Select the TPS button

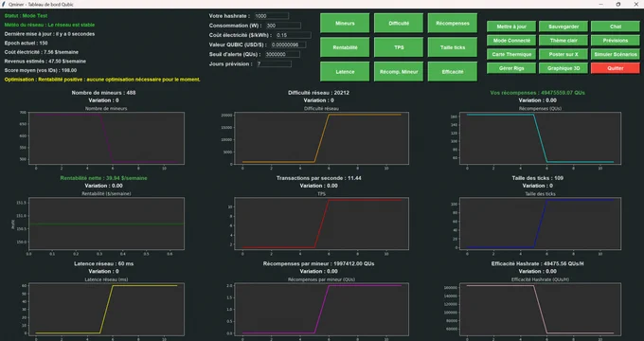399,47
